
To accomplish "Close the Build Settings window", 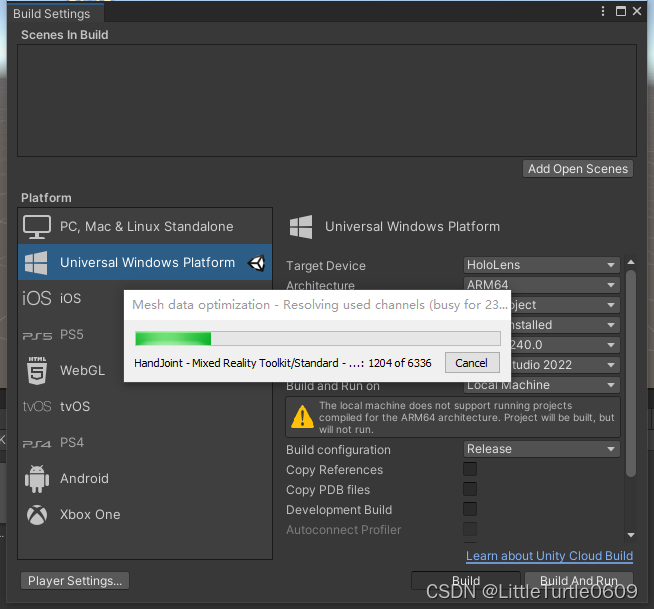I will 637,11.
